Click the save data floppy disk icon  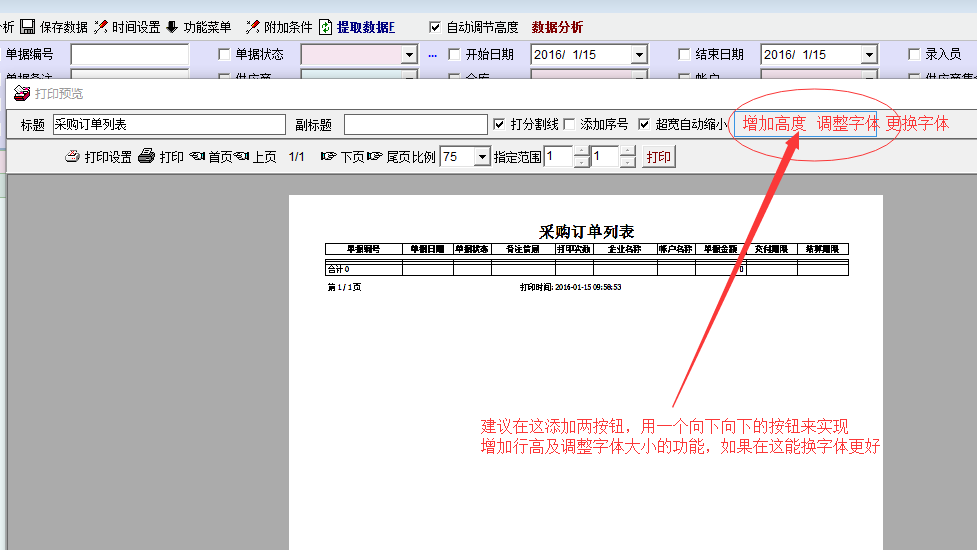[x=28, y=27]
